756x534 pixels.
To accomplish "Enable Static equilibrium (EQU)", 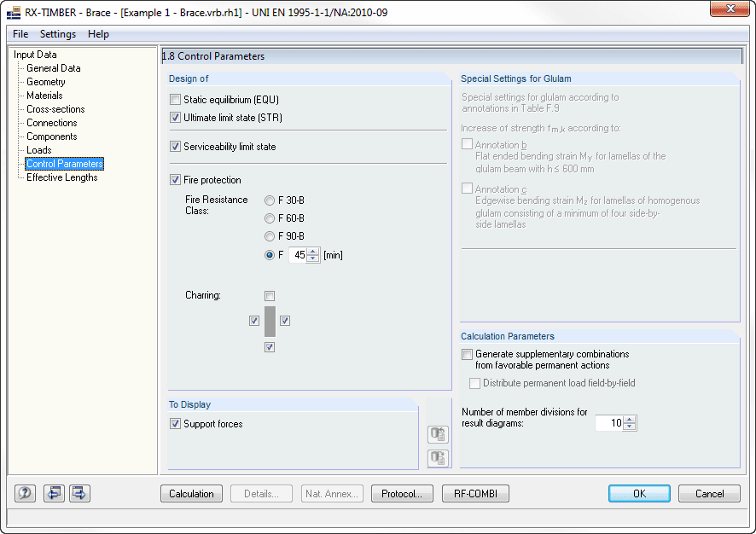I will (175, 99).
